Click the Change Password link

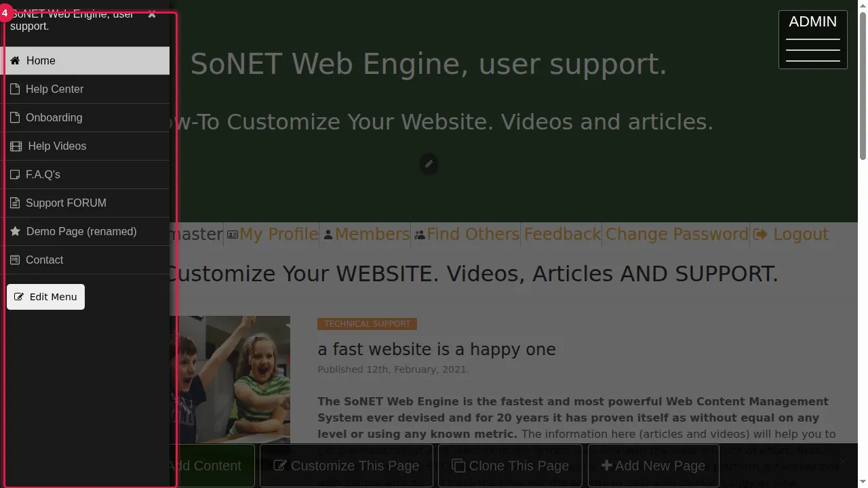click(x=677, y=235)
